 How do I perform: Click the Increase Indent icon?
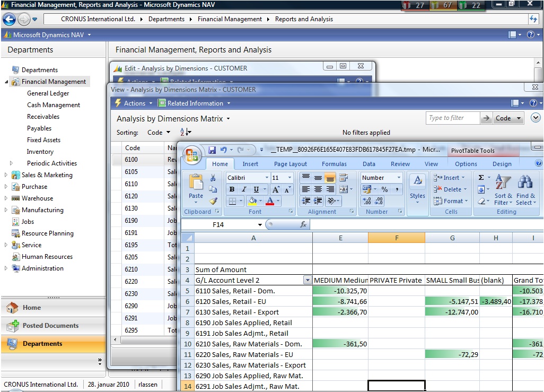pyautogui.click(x=318, y=201)
